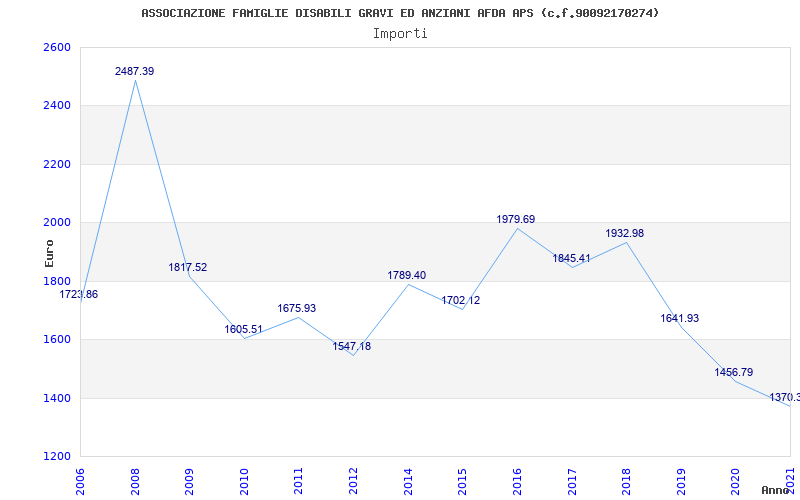Click data label 1817.52
Image resolution: width=800 pixels, height=500 pixels.
tap(188, 267)
